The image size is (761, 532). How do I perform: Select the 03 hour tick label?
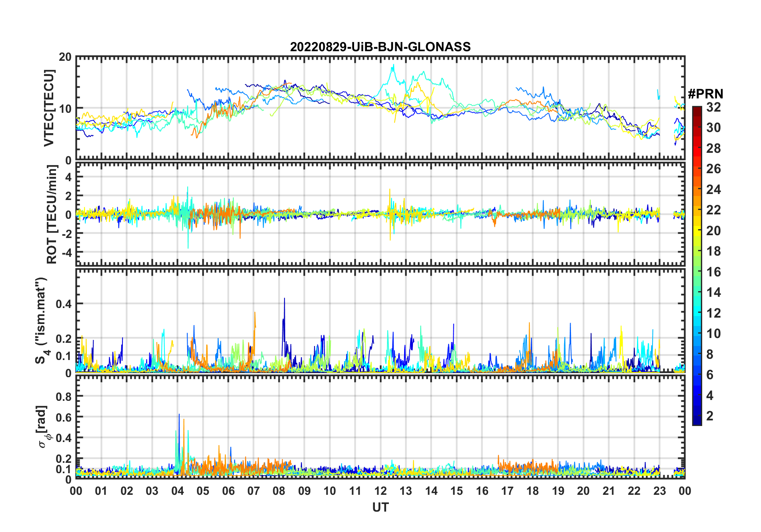pos(152,491)
